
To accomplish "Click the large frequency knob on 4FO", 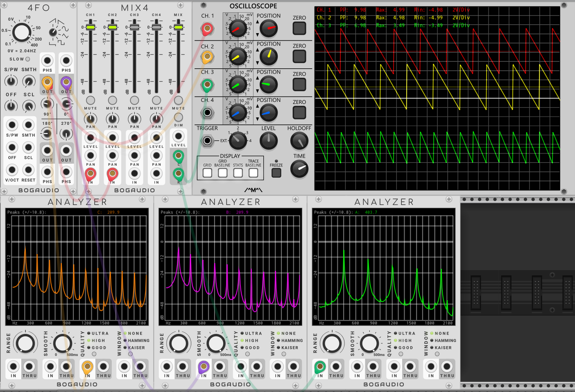I will [x=21, y=32].
